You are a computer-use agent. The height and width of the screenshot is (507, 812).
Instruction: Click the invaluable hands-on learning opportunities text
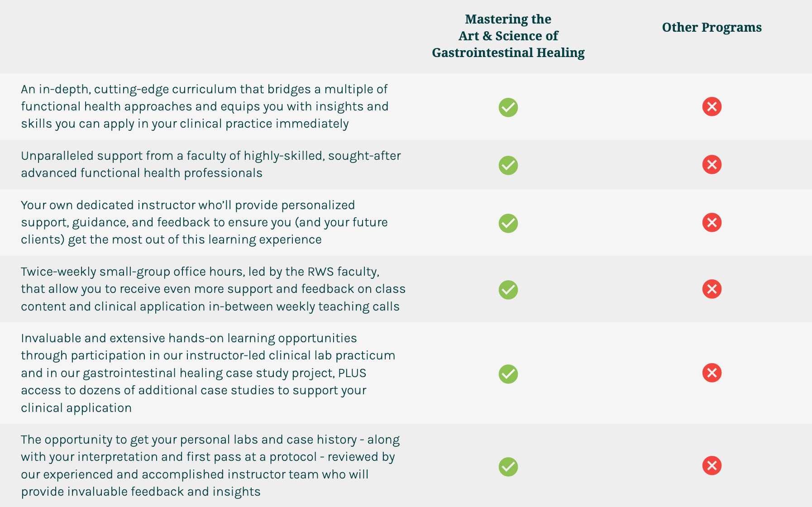click(208, 373)
